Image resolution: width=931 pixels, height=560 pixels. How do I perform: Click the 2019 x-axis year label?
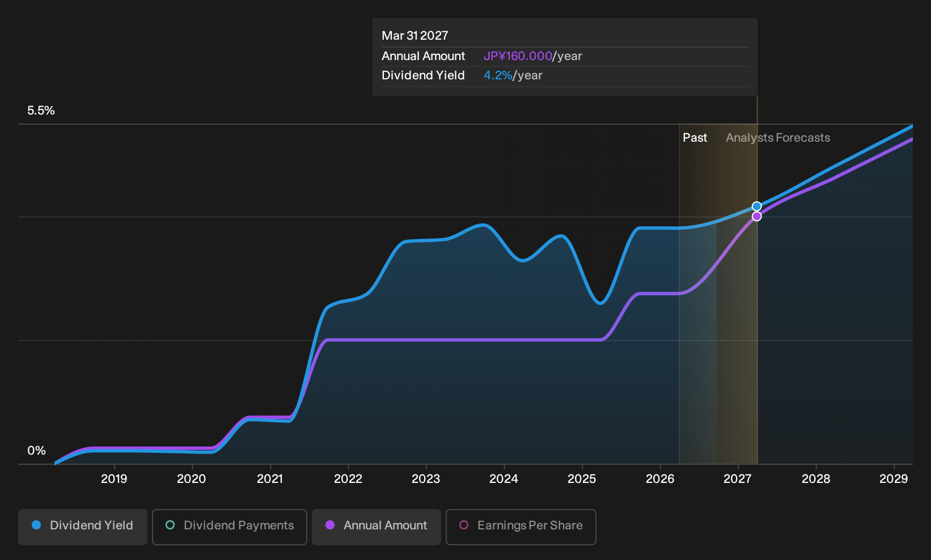pyautogui.click(x=114, y=479)
